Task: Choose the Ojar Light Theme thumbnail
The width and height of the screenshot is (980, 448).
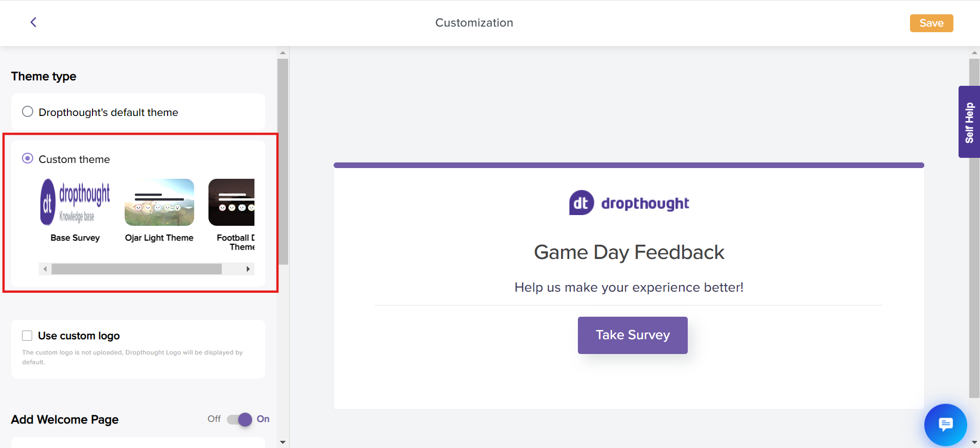Action: click(x=159, y=202)
